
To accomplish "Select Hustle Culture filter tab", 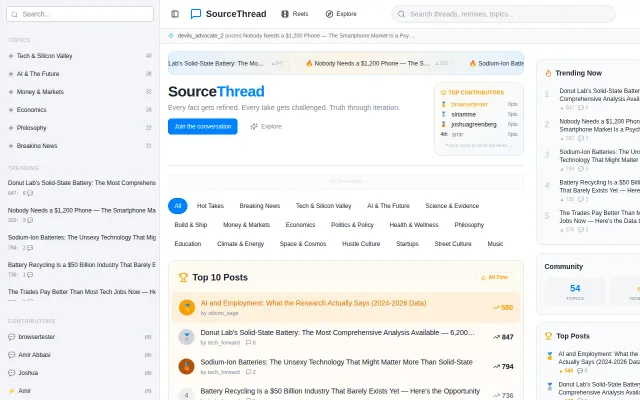I will [361, 244].
